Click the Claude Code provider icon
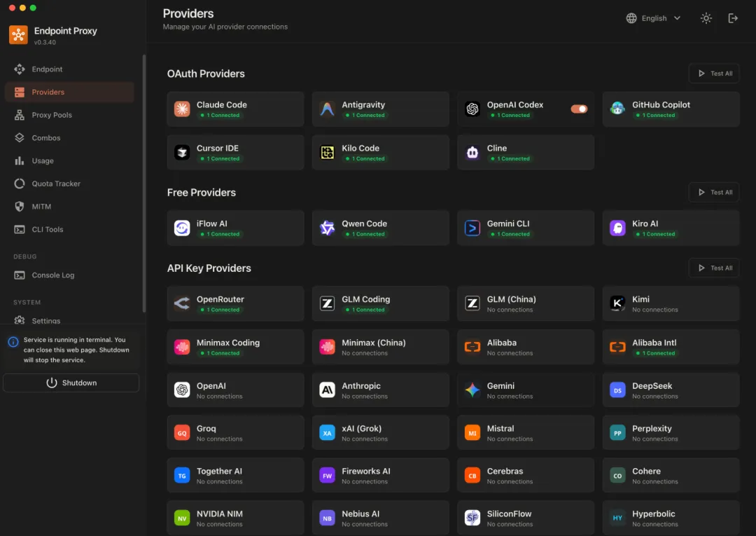This screenshot has width=756, height=536. [x=182, y=109]
